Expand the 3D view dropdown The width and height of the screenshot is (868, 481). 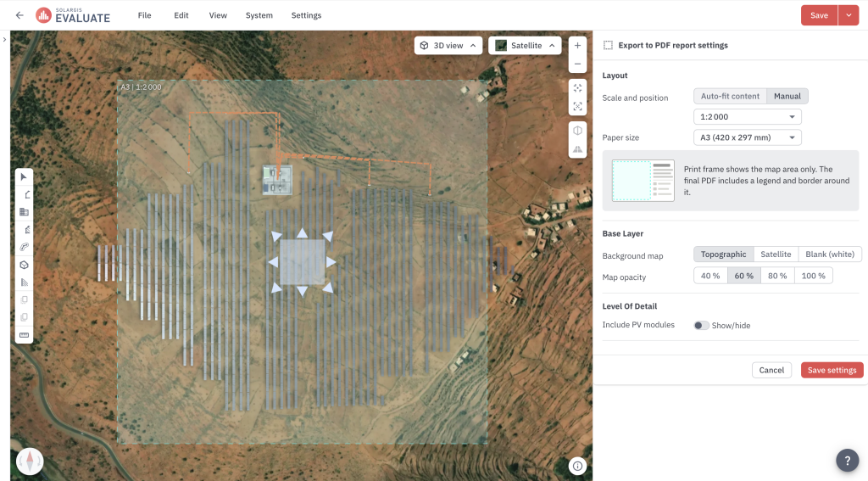[x=448, y=46]
